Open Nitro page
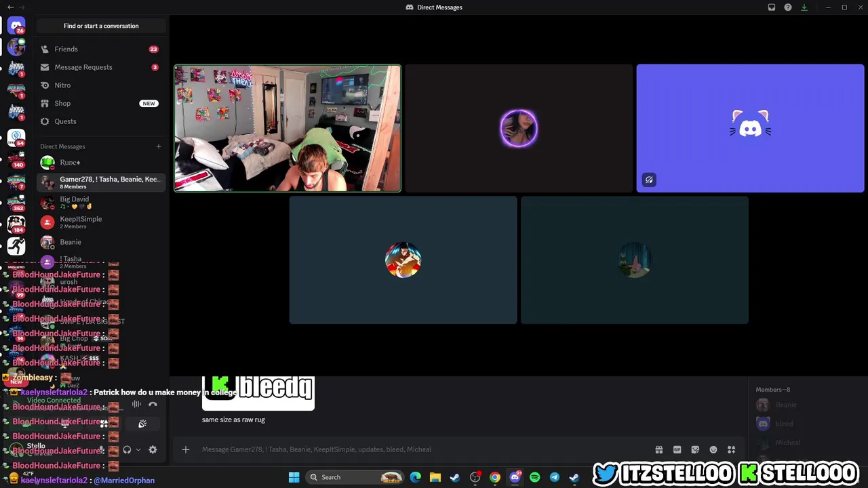Viewport: 868px width, 488px height. pos(101,85)
